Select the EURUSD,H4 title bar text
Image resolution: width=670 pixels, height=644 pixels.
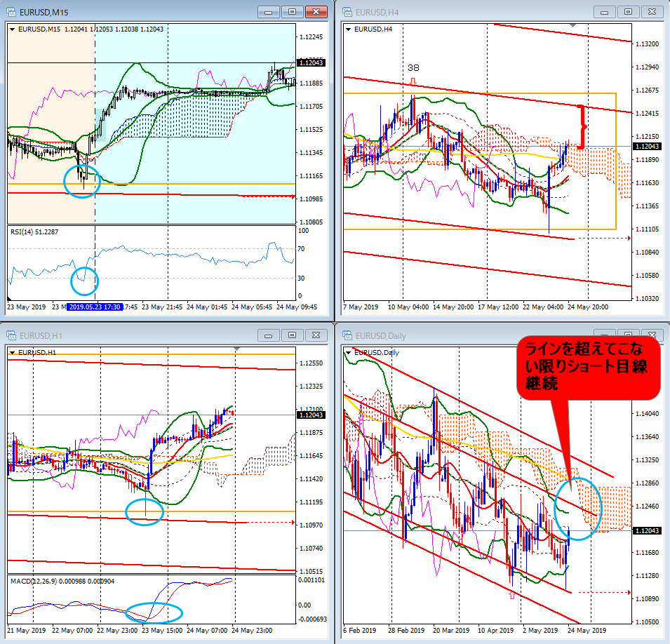point(377,13)
